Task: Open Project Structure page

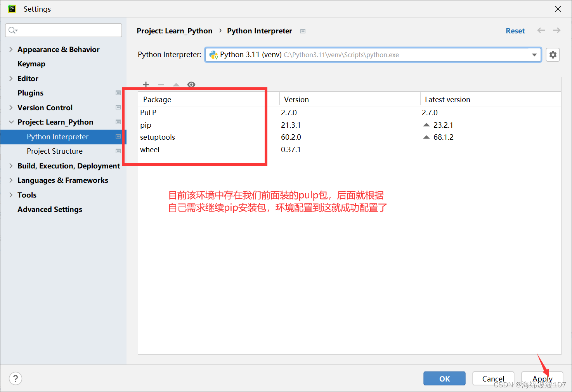Action: [55, 151]
